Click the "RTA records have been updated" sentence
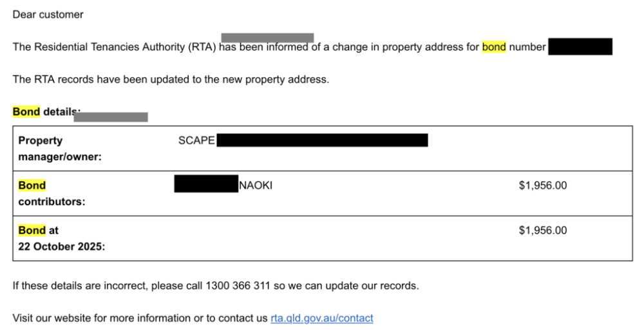The width and height of the screenshot is (644, 336). (171, 80)
